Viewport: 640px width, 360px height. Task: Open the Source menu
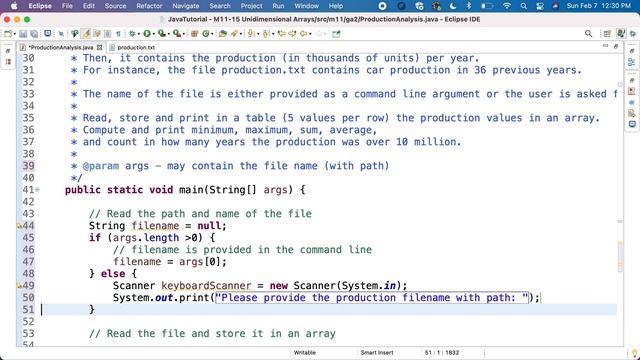click(x=116, y=6)
